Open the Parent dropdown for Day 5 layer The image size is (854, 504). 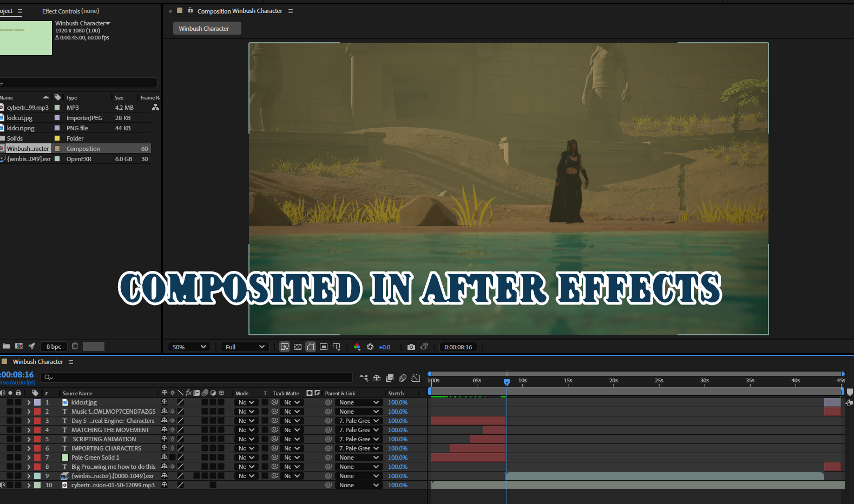coord(358,421)
